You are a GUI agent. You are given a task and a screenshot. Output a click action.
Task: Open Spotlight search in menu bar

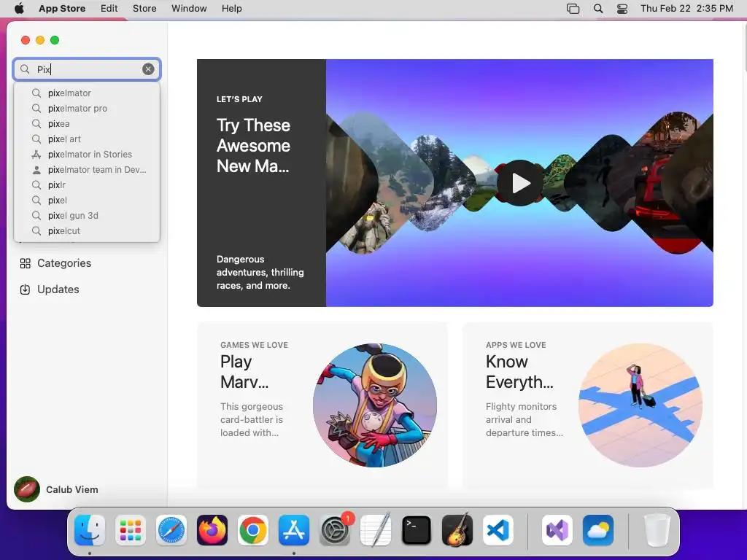point(598,9)
